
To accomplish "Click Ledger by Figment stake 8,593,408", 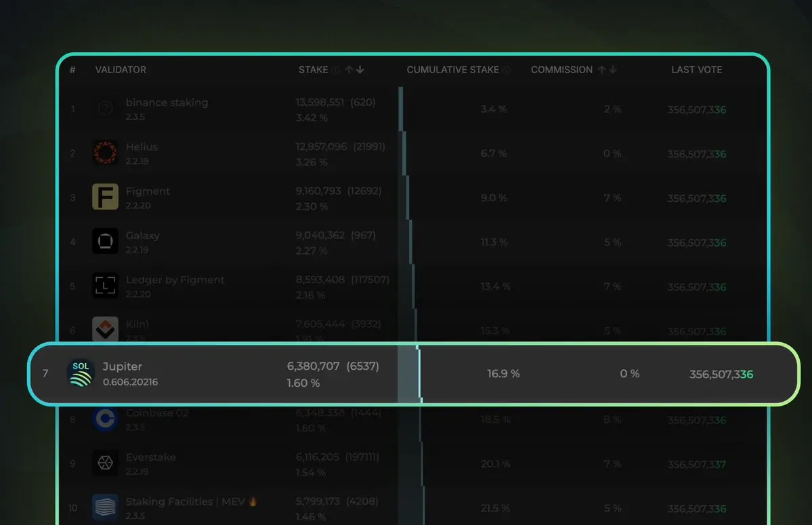I will pyautogui.click(x=320, y=280).
